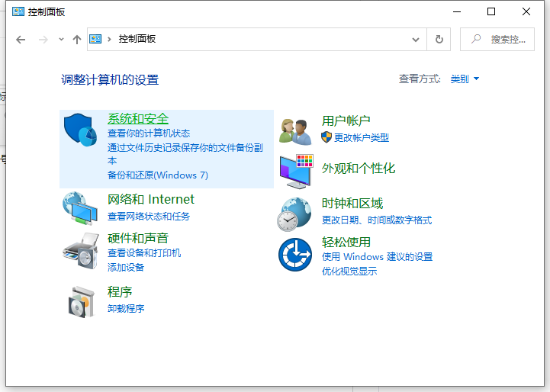Open the Hardware and Sound printer icon

click(x=79, y=249)
